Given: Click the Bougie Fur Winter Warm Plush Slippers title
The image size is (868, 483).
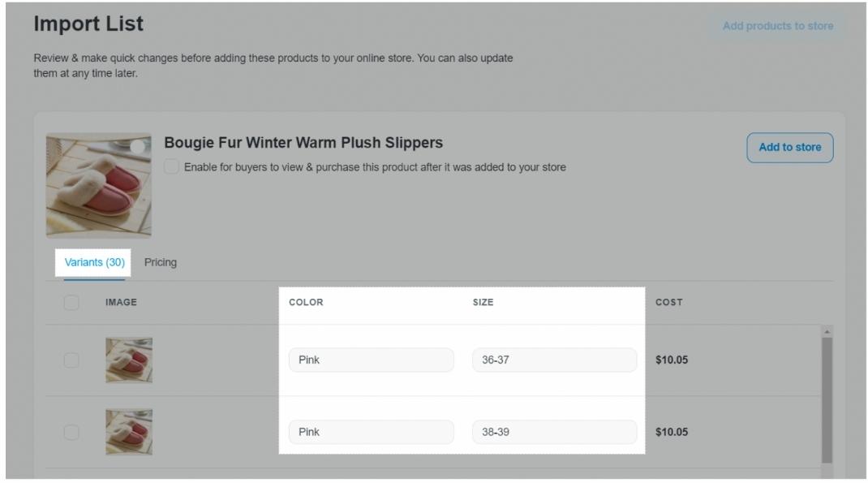Looking at the screenshot, I should (x=303, y=143).
